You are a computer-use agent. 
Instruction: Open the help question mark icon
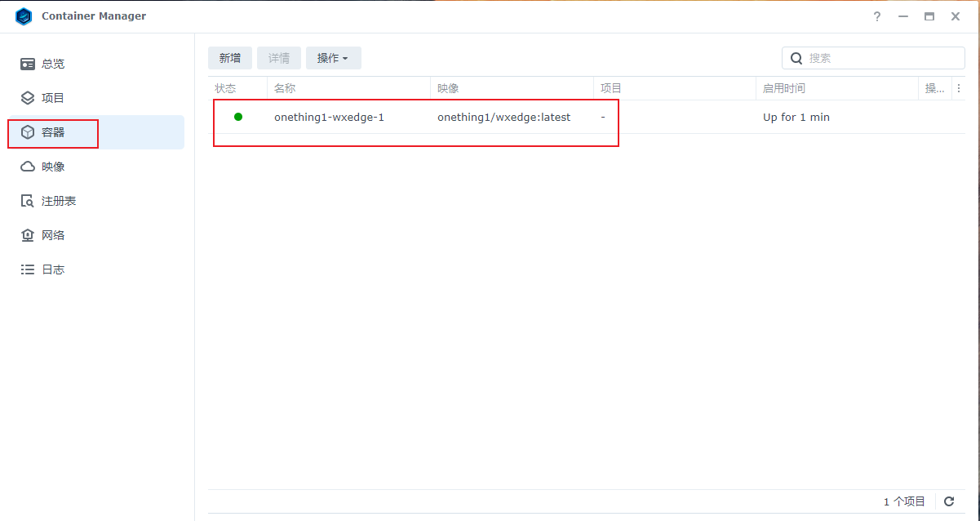877,16
